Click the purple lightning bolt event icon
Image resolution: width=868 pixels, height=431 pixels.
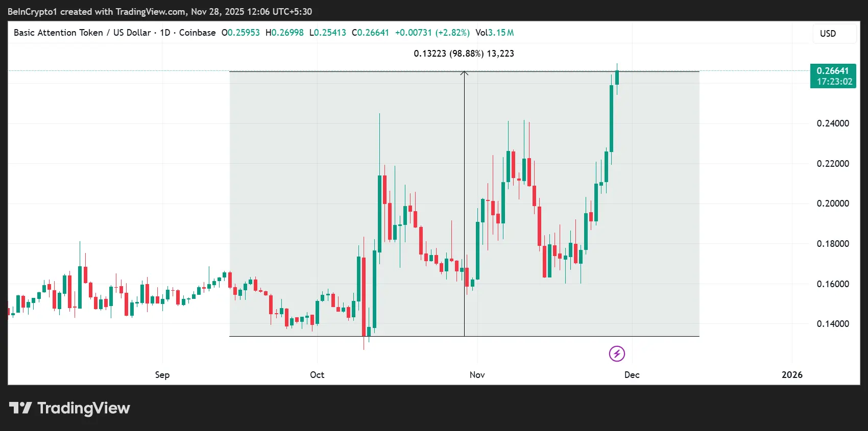617,353
